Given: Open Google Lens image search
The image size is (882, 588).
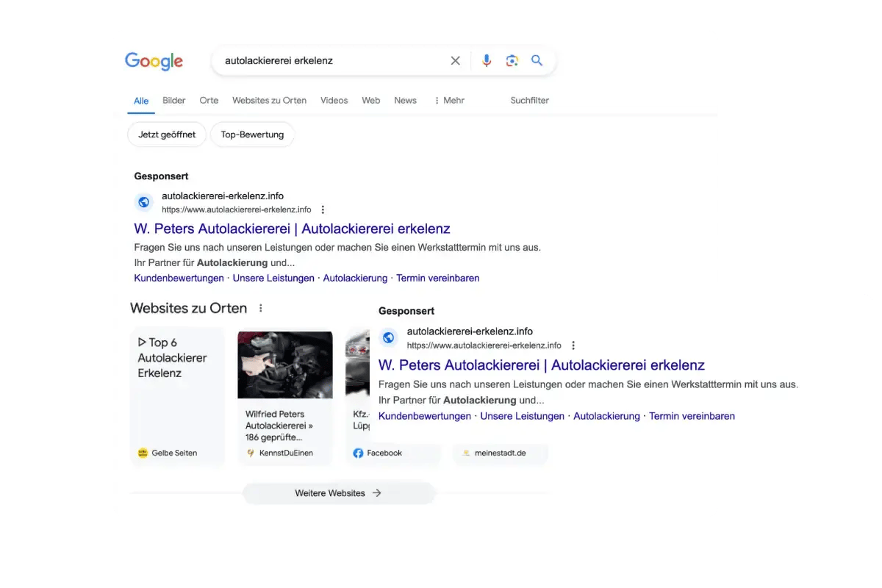Looking at the screenshot, I should (x=512, y=61).
